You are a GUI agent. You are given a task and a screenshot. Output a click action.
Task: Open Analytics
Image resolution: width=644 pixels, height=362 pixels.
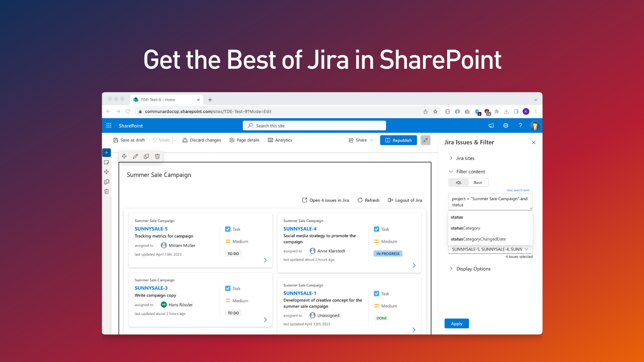click(280, 140)
